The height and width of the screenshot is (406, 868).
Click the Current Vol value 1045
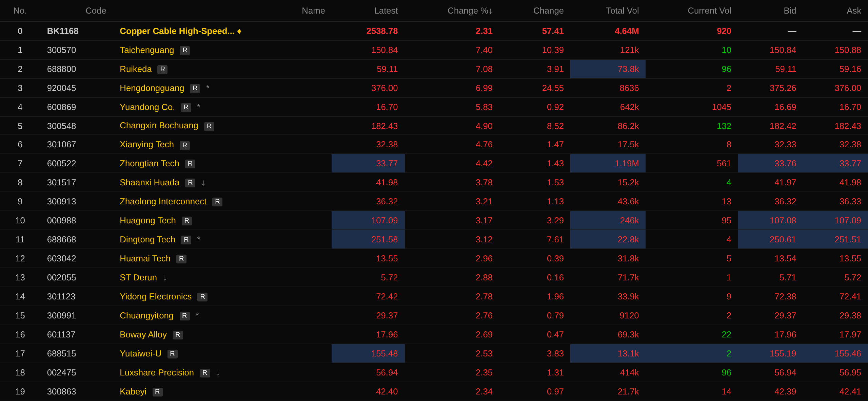(x=722, y=107)
